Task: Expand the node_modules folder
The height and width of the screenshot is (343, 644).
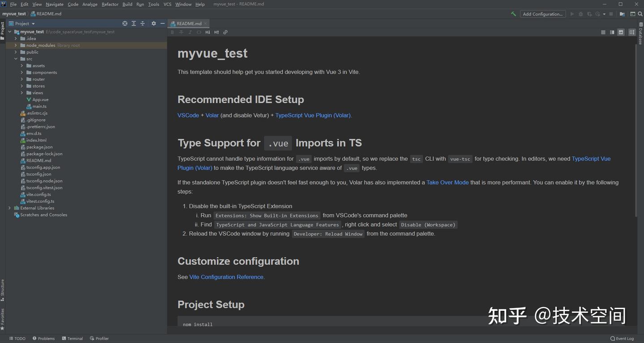Action: click(16, 45)
